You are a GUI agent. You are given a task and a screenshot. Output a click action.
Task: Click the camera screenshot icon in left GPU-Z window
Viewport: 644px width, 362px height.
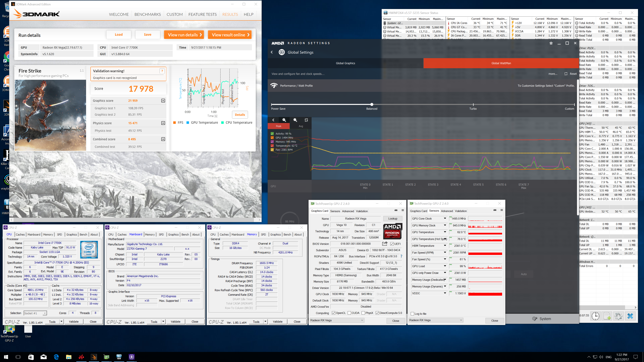396,210
